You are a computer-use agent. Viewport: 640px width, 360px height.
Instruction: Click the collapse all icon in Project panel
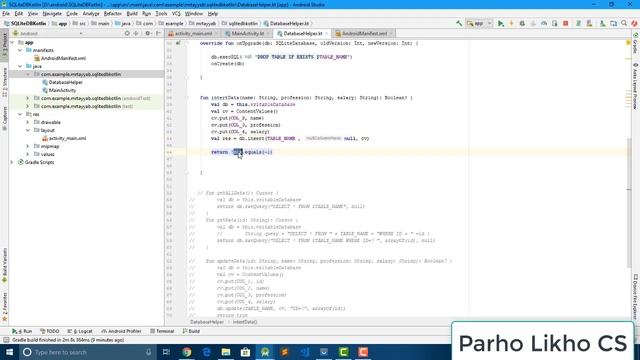point(136,33)
